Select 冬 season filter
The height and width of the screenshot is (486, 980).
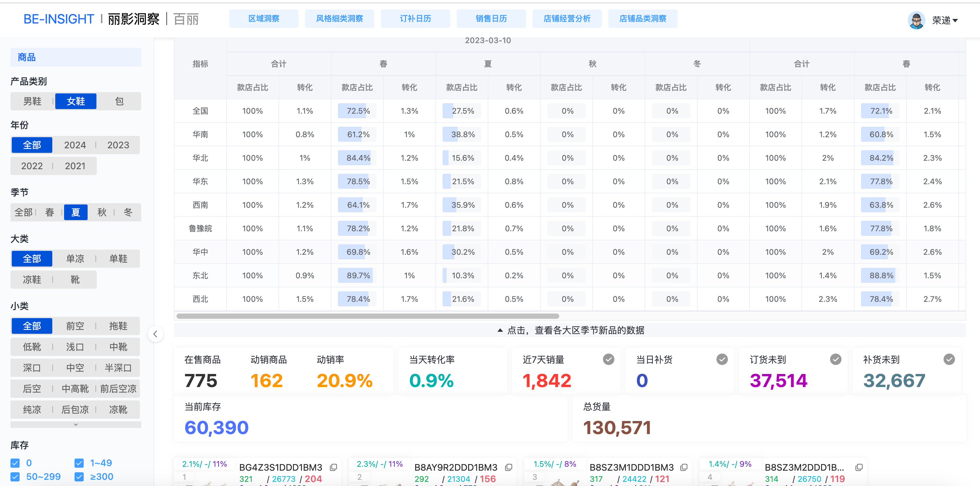click(x=128, y=212)
